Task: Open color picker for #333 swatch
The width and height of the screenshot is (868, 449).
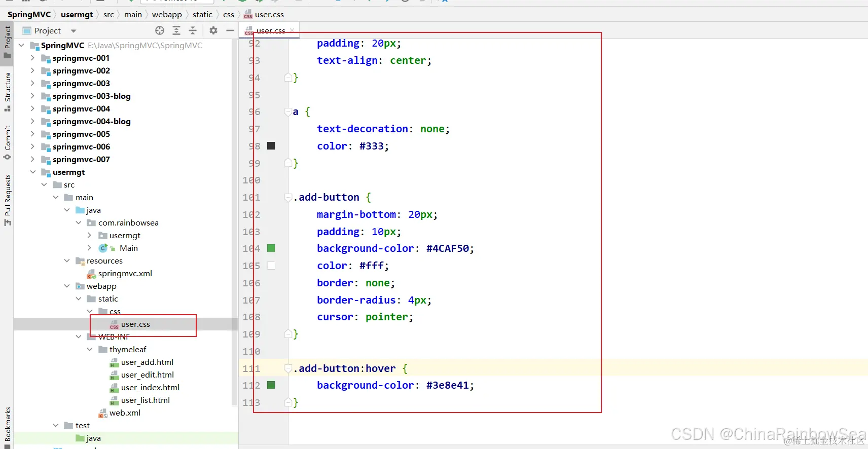Action: tap(271, 146)
